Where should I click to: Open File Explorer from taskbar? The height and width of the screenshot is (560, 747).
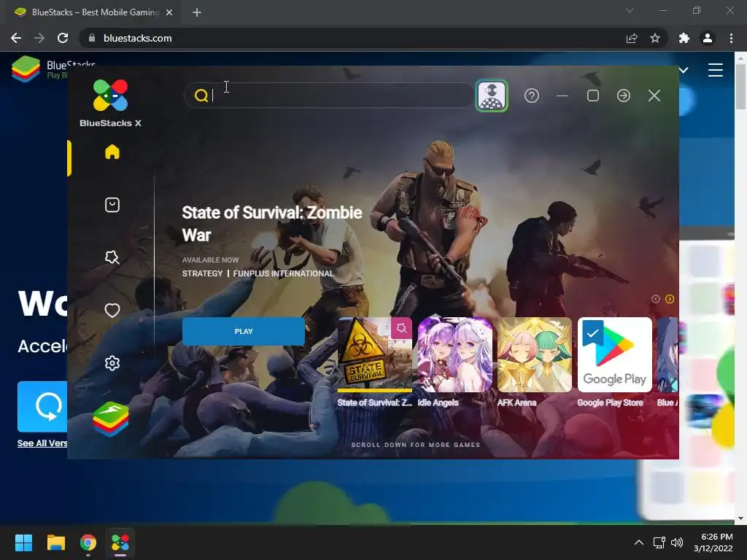coord(55,542)
